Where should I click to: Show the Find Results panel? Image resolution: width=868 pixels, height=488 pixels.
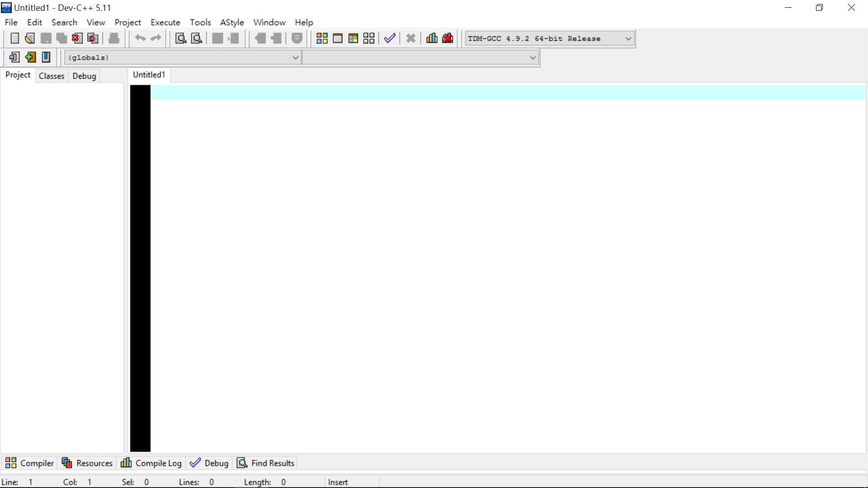266,463
